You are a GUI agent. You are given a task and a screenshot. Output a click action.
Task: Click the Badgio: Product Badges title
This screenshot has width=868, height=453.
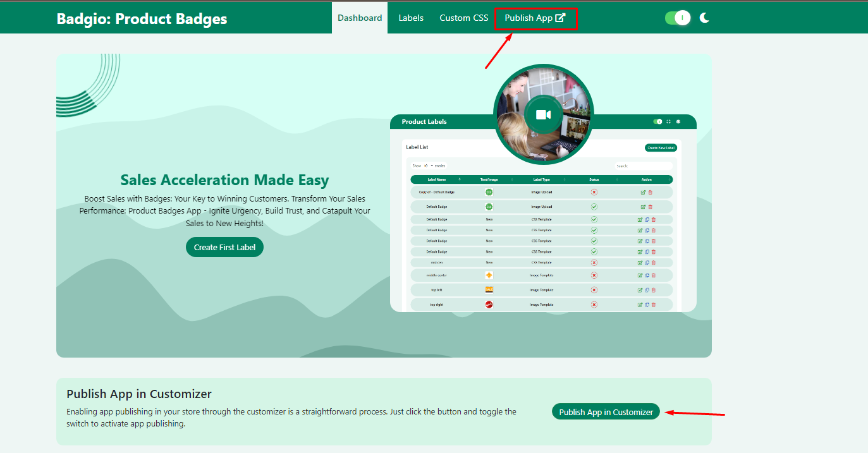tap(142, 18)
